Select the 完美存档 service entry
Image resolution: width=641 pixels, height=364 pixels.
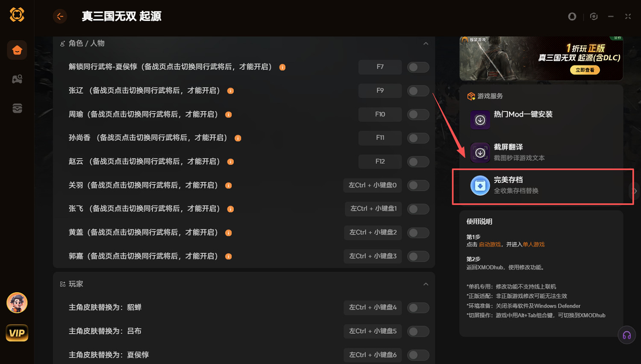coord(526,185)
